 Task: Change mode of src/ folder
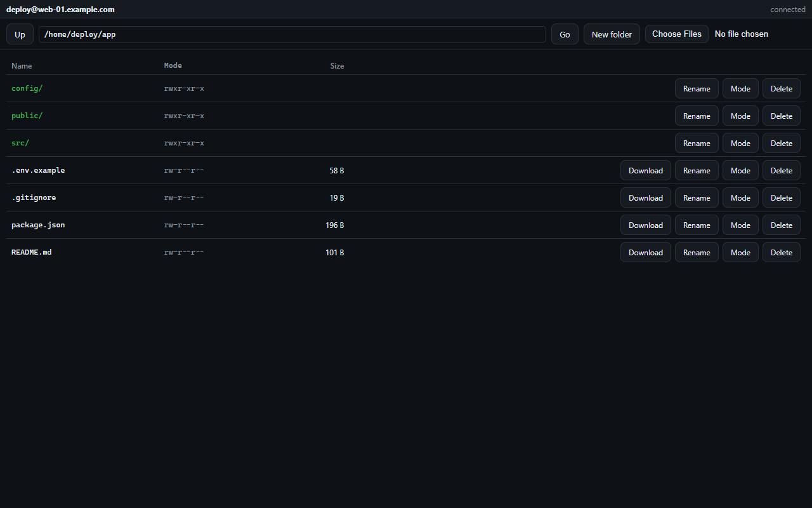point(740,144)
